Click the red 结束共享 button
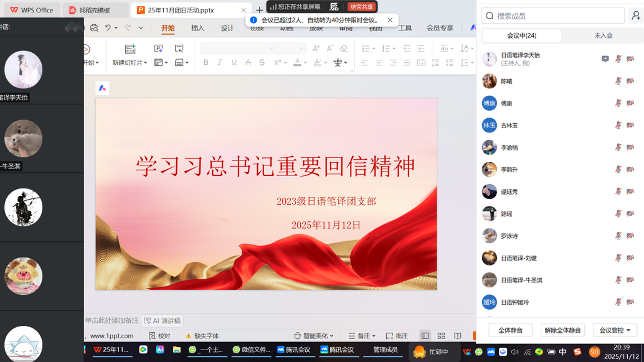Image resolution: width=644 pixels, height=362 pixels. pos(362,7)
